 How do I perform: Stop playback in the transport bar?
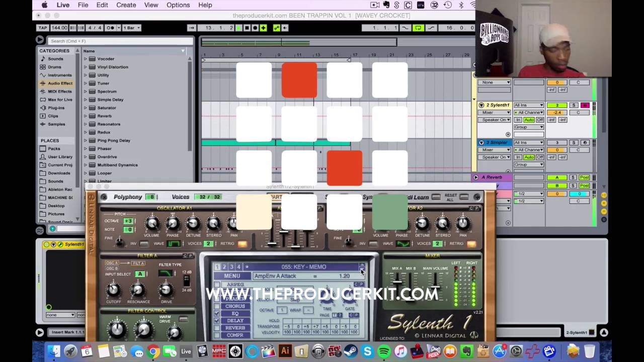[247, 28]
